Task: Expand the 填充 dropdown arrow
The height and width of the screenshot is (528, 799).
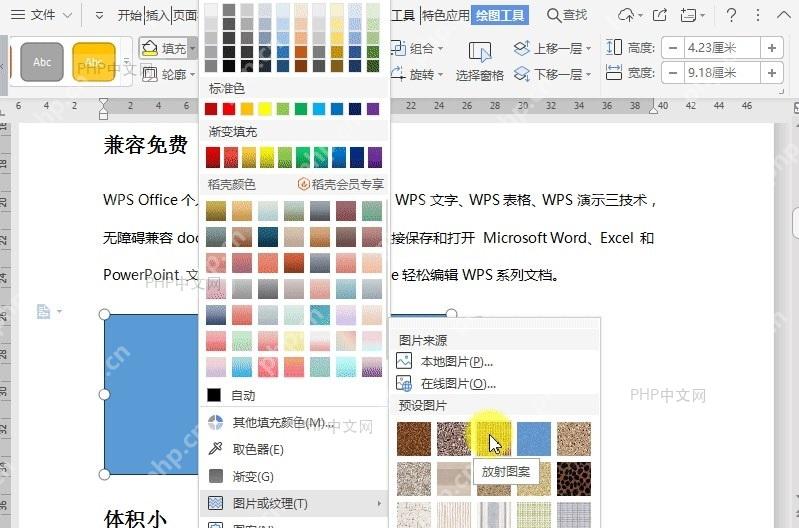Action: [193, 48]
